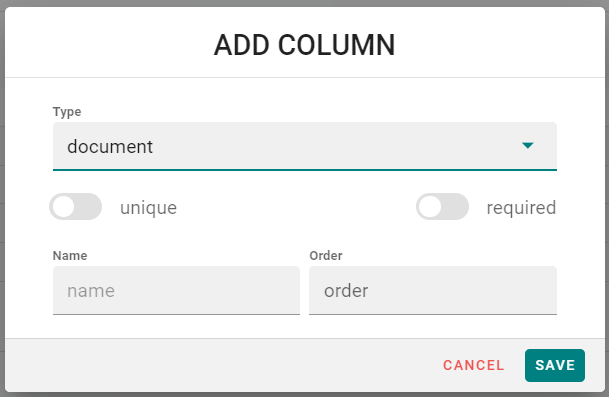The width and height of the screenshot is (609, 397).
Task: Click the Order field label
Action: click(326, 256)
